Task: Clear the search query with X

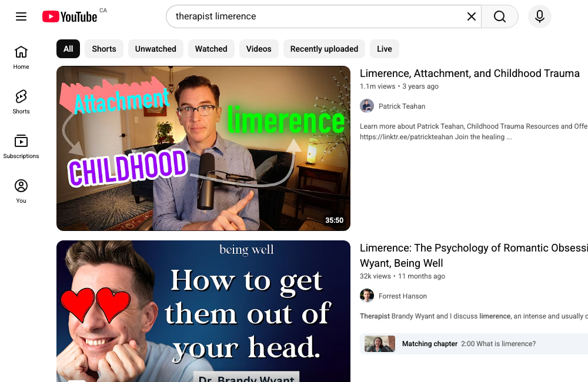Action: point(472,16)
